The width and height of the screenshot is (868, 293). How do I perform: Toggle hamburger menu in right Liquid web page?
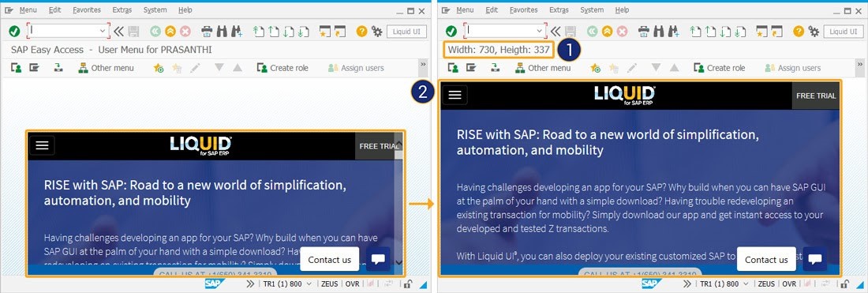click(455, 96)
